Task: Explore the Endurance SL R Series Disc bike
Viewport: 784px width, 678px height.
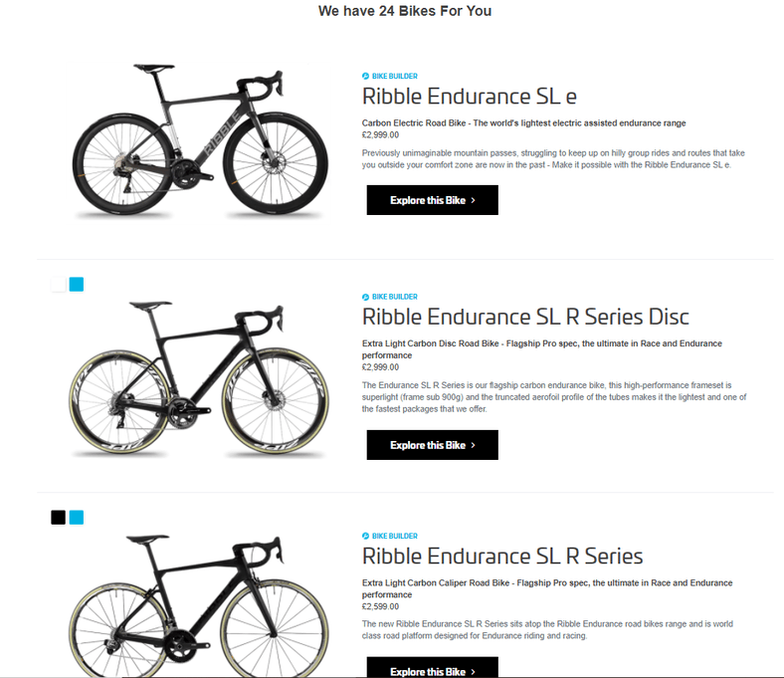Action: pos(433,445)
